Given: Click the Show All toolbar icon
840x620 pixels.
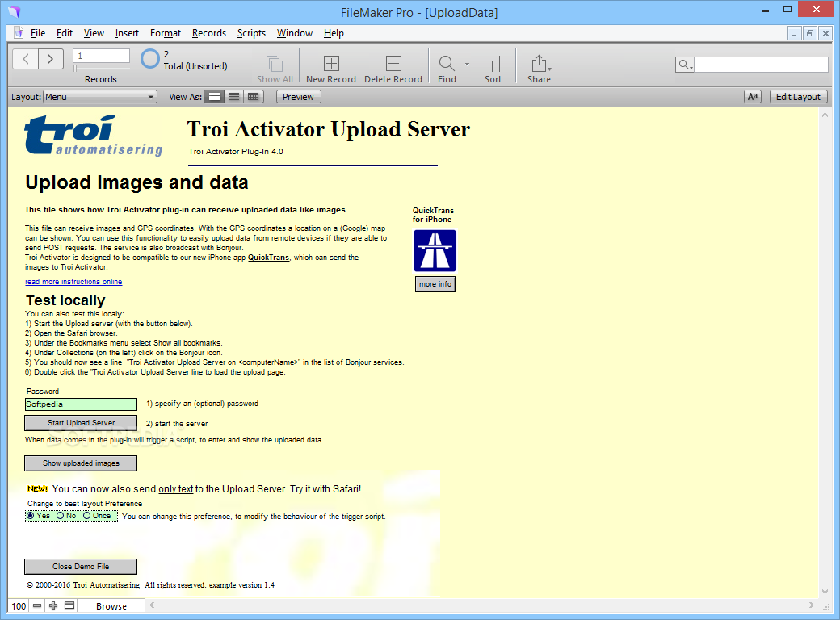Looking at the screenshot, I should [x=275, y=63].
